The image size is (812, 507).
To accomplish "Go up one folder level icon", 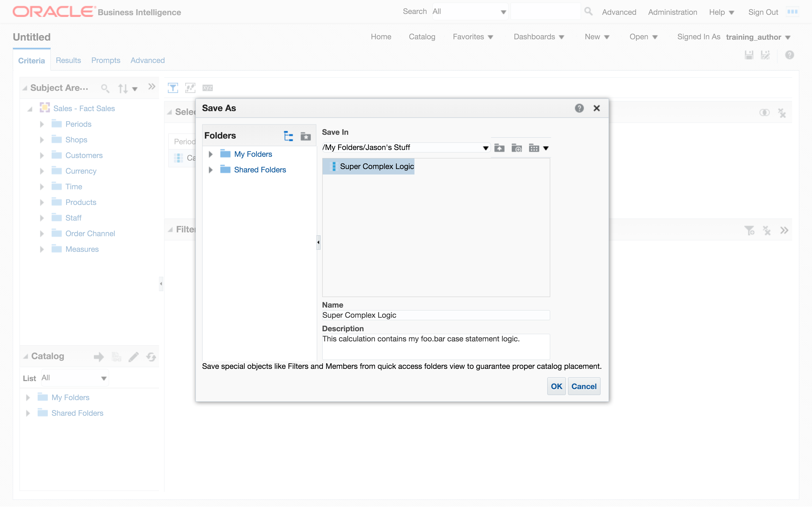I will click(499, 148).
